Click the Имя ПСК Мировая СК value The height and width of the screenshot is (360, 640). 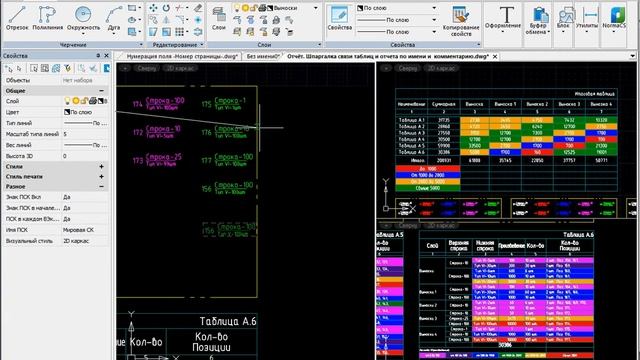tap(85, 230)
